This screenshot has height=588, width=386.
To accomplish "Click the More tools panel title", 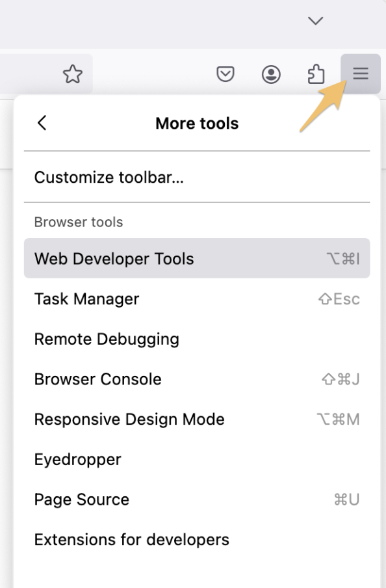I will click(197, 124).
